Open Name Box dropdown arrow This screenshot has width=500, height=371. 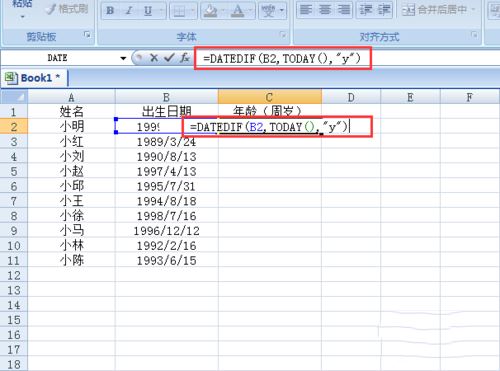(123, 58)
